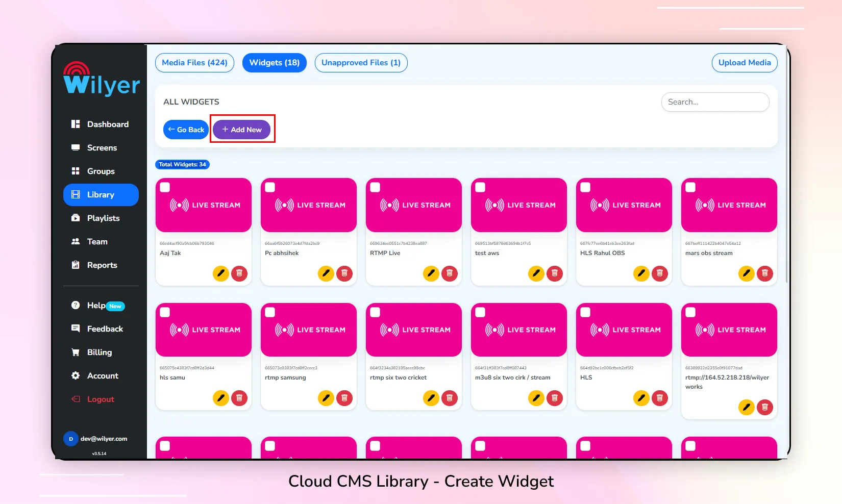Click the Help question mark icon
The image size is (842, 504).
click(x=76, y=305)
